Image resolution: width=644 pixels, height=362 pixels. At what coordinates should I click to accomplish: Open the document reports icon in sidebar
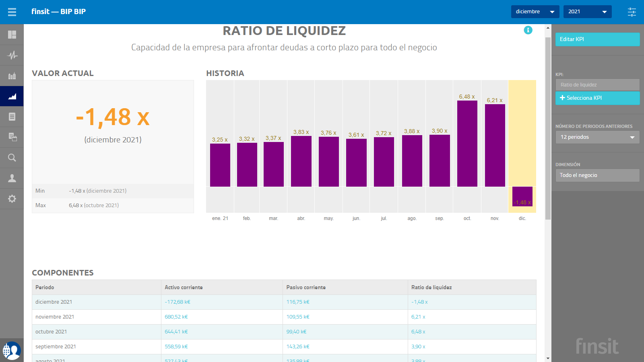(12, 117)
